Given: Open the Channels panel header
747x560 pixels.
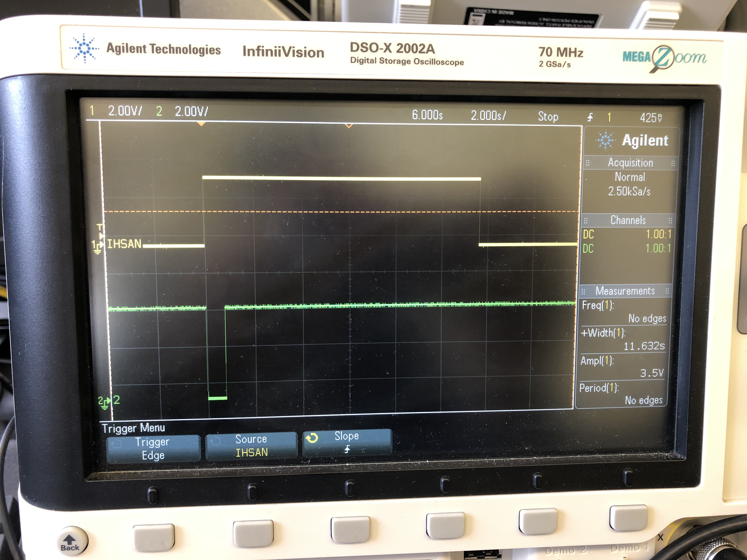Looking at the screenshot, I should [628, 220].
